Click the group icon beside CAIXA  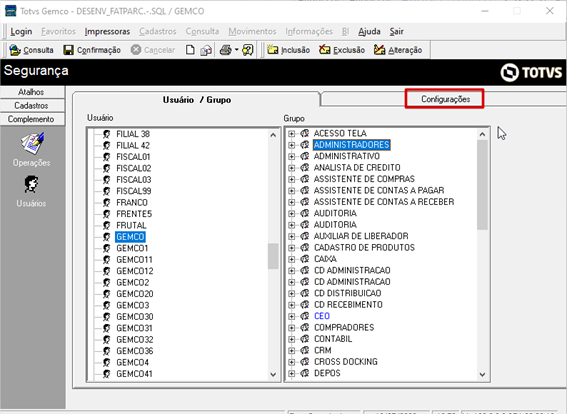pyautogui.click(x=305, y=259)
